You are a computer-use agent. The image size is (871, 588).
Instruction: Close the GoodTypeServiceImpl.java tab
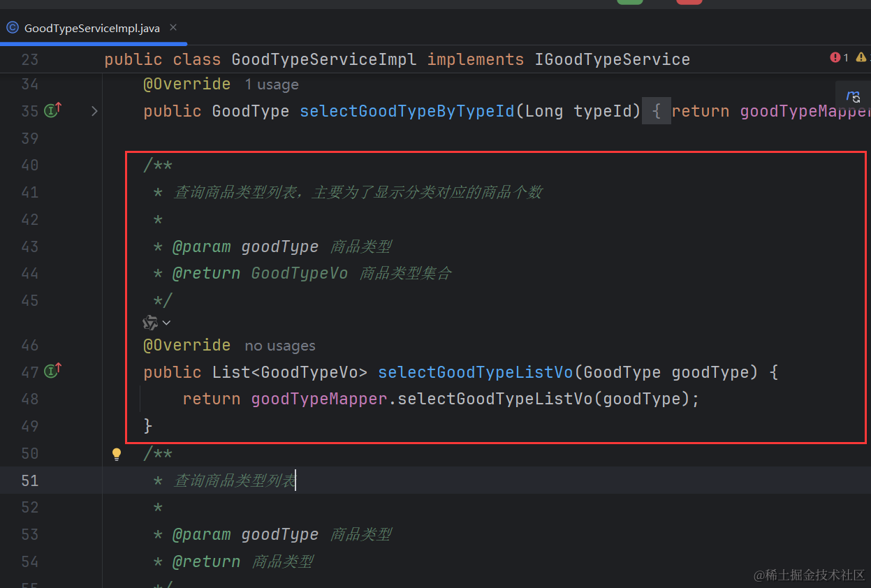coord(173,28)
